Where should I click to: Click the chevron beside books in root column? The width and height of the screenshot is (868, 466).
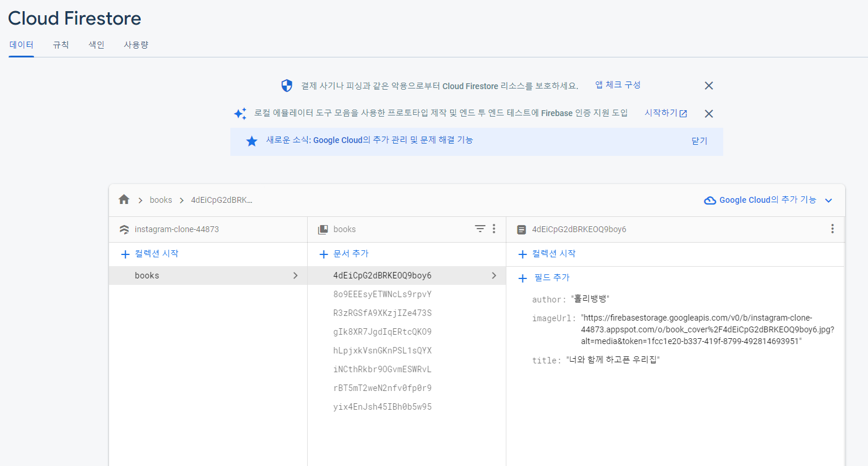click(x=295, y=275)
